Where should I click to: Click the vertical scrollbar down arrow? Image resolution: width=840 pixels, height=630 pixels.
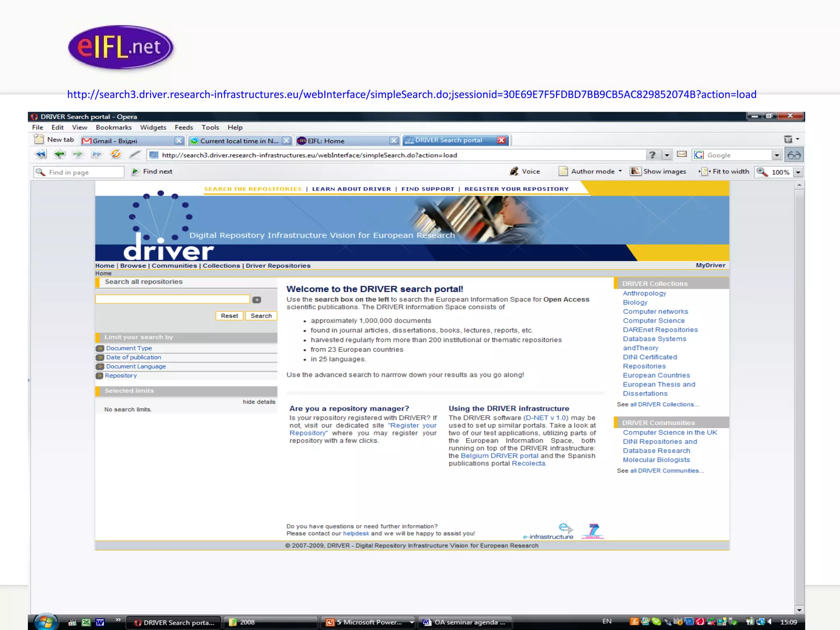pyautogui.click(x=799, y=610)
